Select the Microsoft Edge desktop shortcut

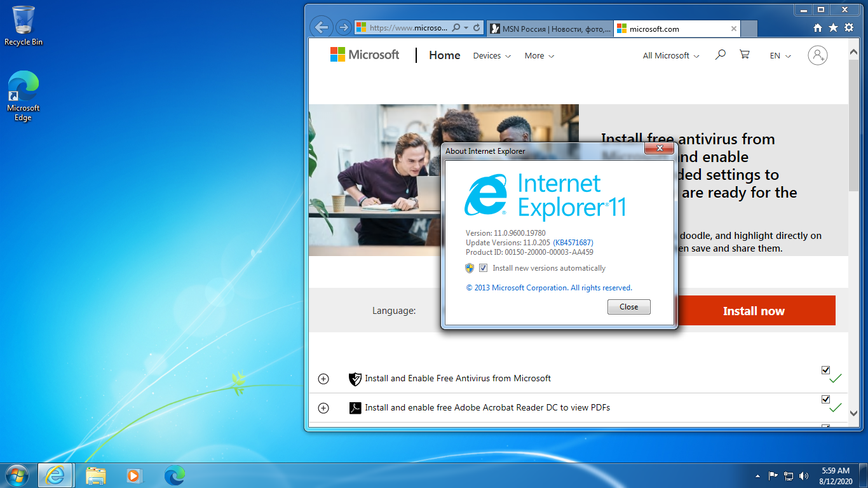(24, 96)
